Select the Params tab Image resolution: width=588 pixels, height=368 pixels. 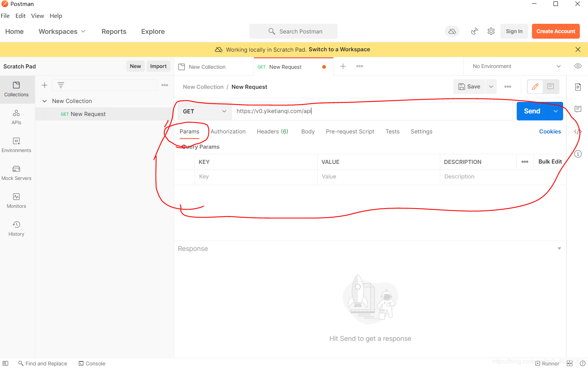click(x=189, y=132)
